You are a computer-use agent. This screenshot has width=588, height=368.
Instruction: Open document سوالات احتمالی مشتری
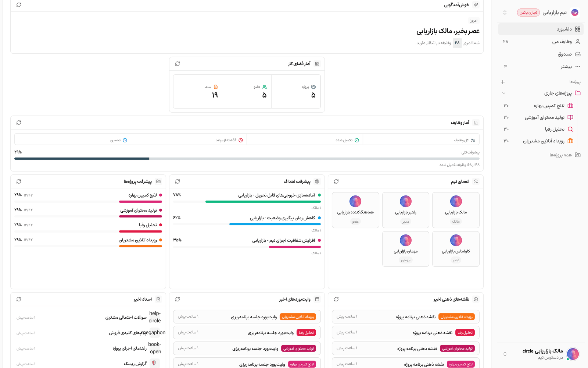point(88,317)
